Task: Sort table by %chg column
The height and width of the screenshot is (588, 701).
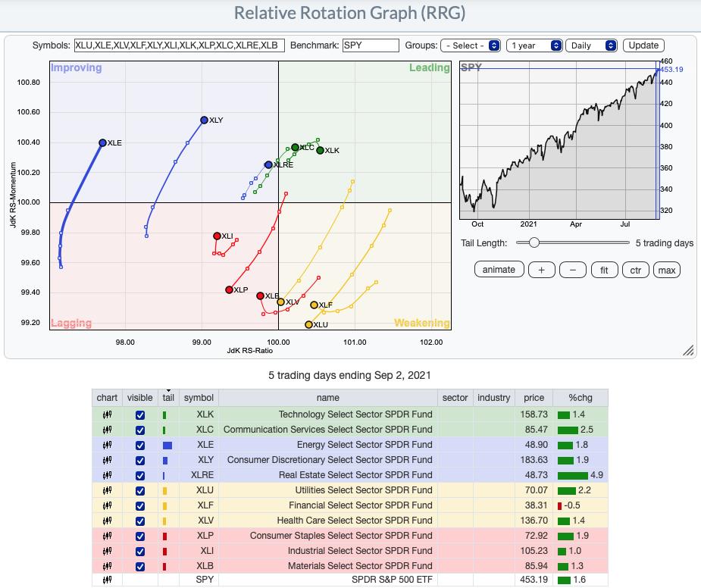Action: [581, 398]
